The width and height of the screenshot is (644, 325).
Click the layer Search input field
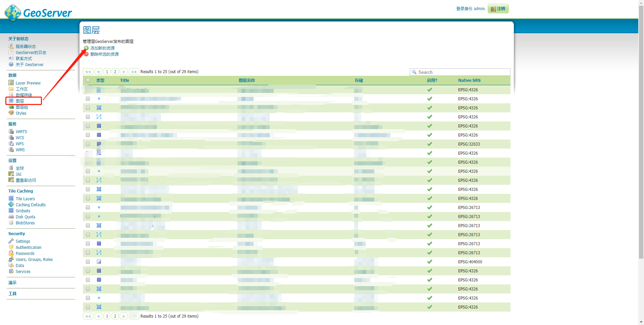[460, 72]
